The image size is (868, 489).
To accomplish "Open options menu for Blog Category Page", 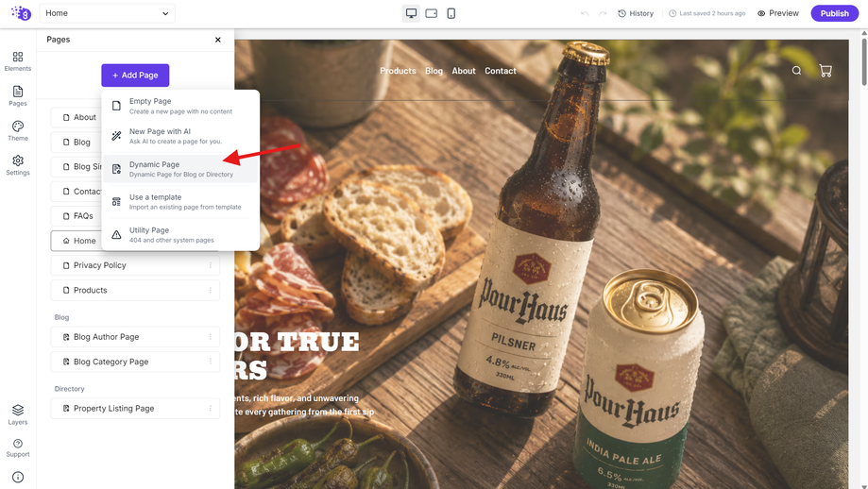I will tap(211, 362).
